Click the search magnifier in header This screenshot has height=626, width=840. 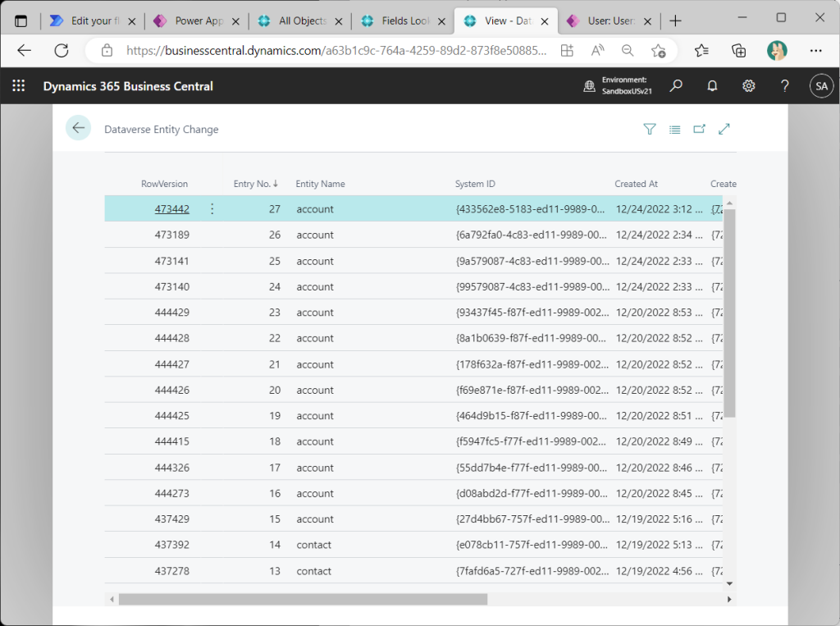click(676, 86)
